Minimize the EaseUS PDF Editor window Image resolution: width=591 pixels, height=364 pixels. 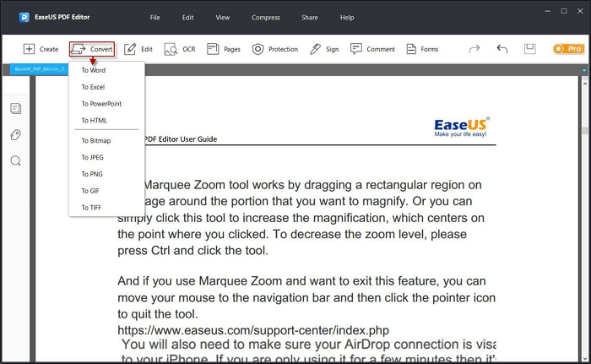click(x=548, y=11)
